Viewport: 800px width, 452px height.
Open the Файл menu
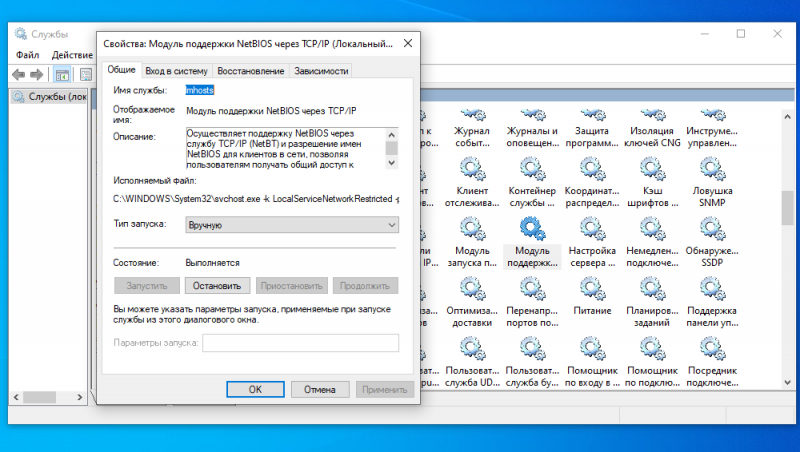click(x=28, y=55)
